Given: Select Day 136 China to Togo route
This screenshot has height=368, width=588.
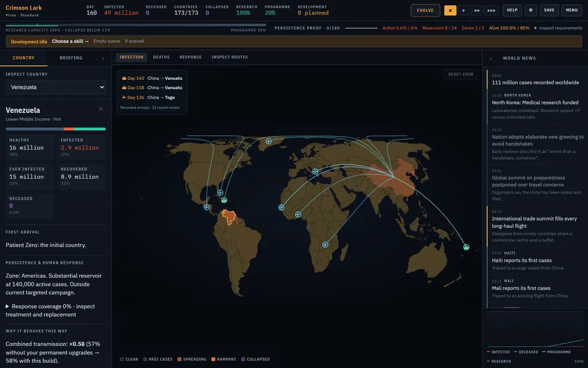Looking at the screenshot, I should pyautogui.click(x=149, y=97).
